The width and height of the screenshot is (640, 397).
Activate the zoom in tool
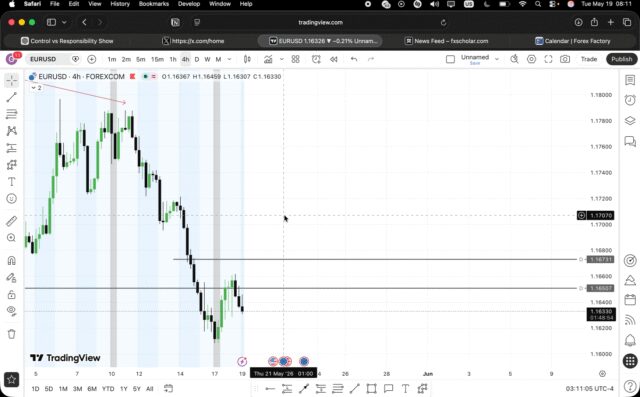point(11,238)
